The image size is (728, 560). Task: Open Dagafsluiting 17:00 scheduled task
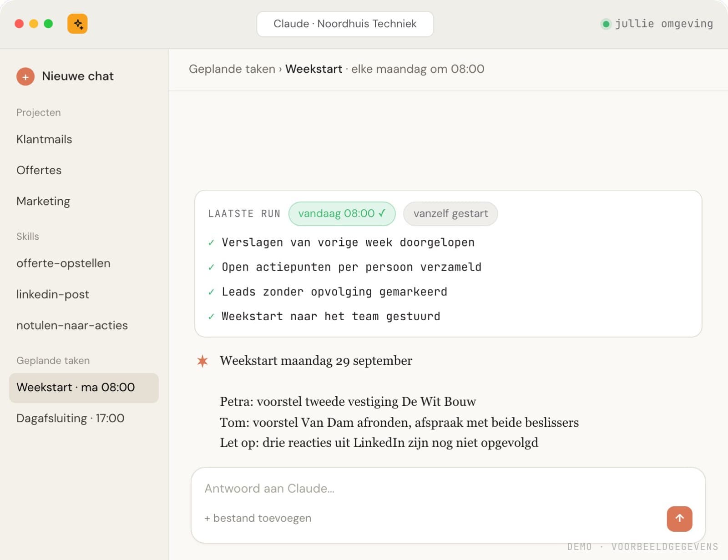(x=71, y=418)
